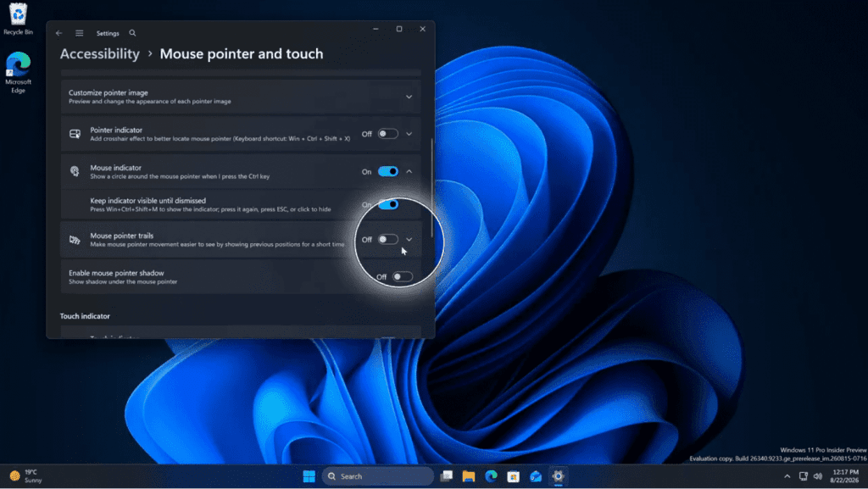This screenshot has height=489, width=868.
Task: Click the taskbar Search box
Action: click(x=377, y=476)
